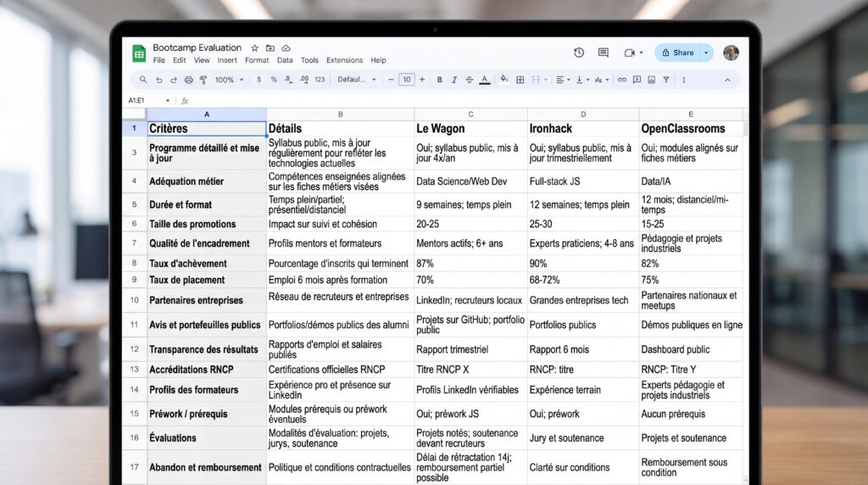Open the toolbar more options menu
868x485 pixels.
point(684,80)
